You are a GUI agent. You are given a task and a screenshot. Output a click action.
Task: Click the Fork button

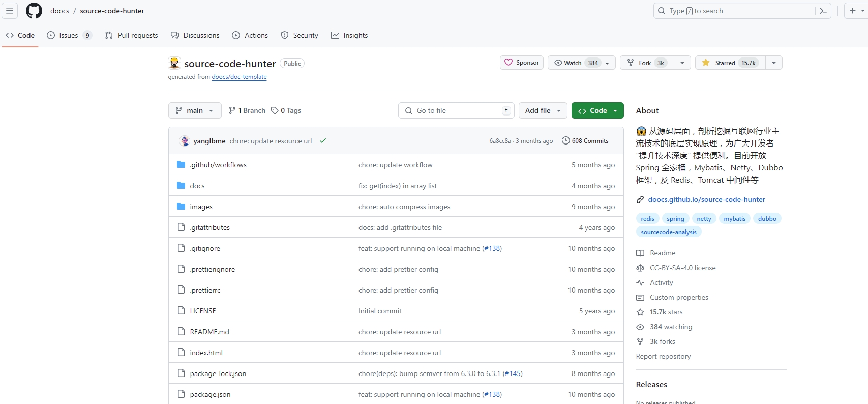click(647, 63)
